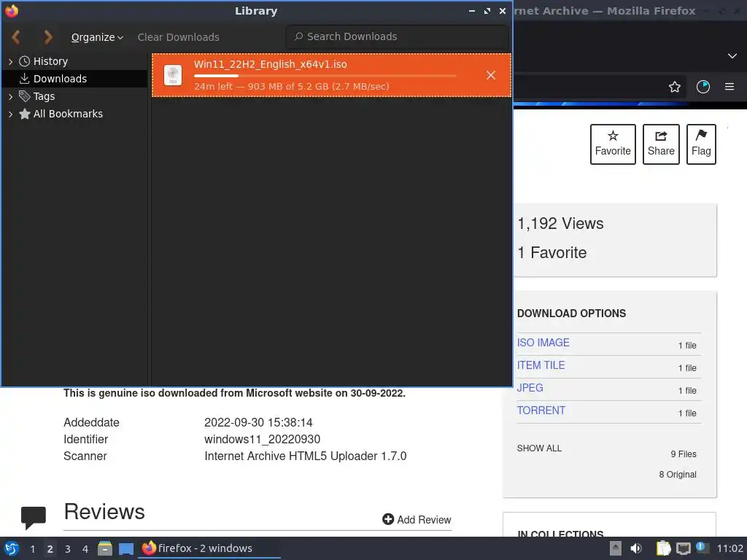Bookmark page with star icon in Firefox
The width and height of the screenshot is (747, 560).
(675, 87)
